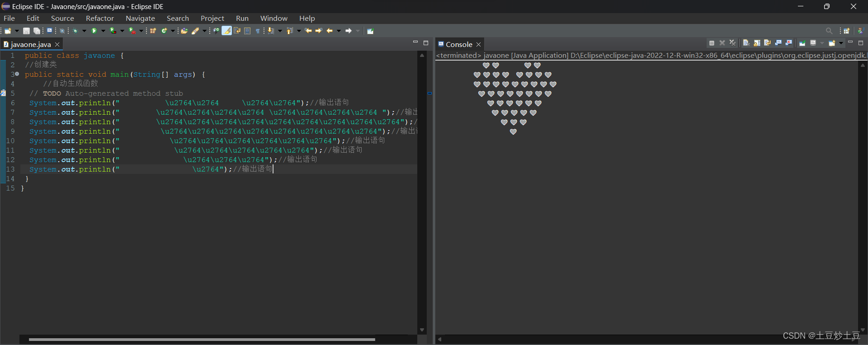The image size is (868, 345).
Task: Open Search dropdown arrow
Action: tap(204, 31)
